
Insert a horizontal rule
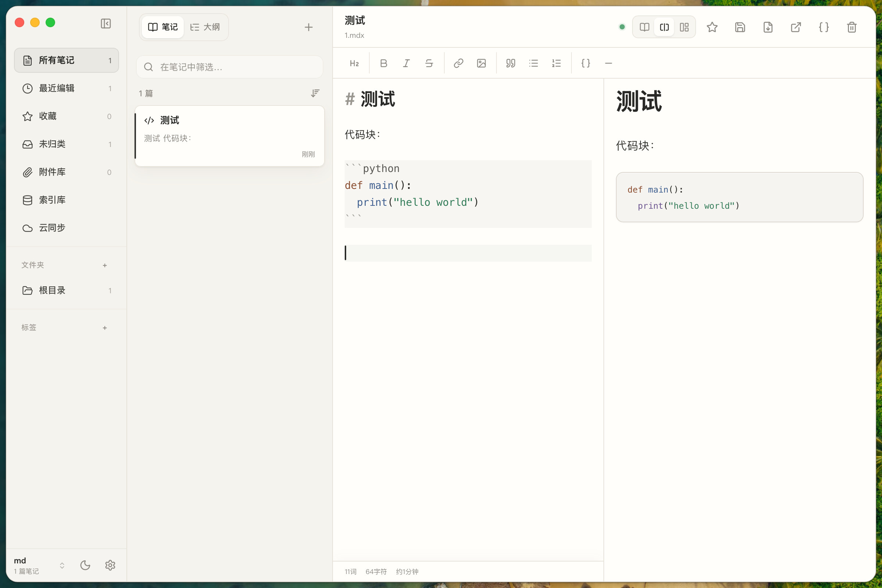(x=608, y=63)
